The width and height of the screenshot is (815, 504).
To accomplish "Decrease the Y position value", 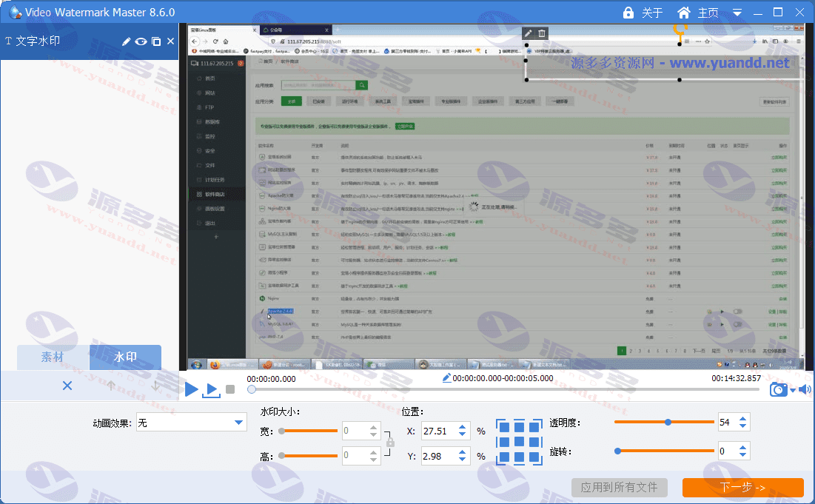I will (x=463, y=460).
